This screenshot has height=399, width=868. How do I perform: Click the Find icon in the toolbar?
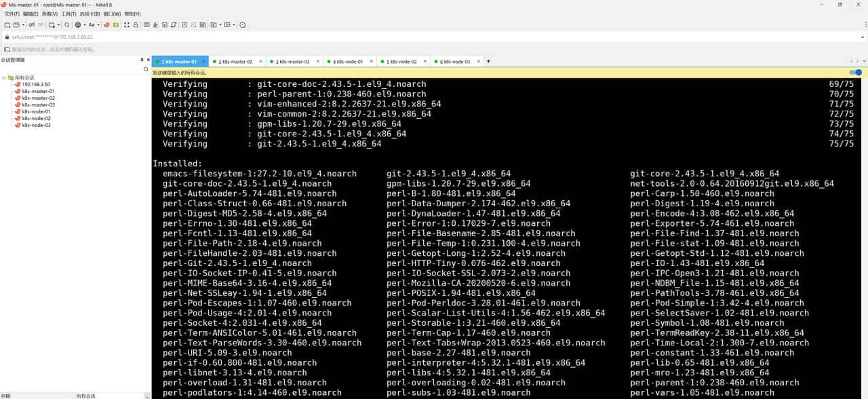[66, 25]
